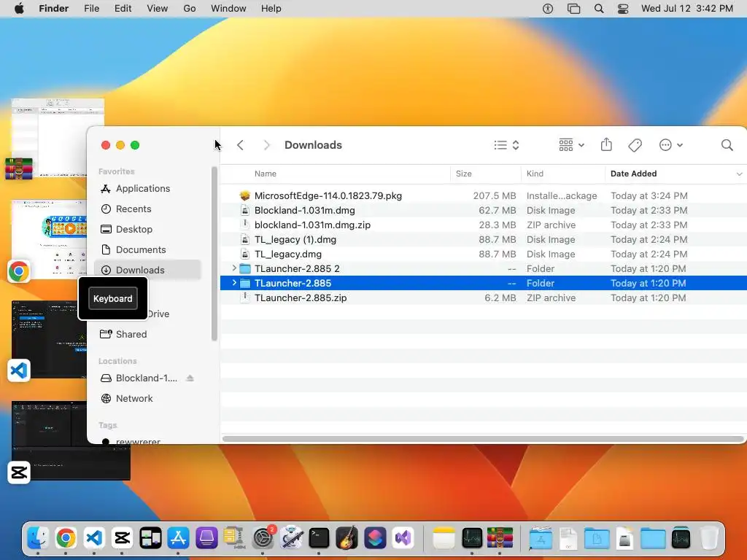747x560 pixels.
Task: Switch to the Chrome Stage Manager window
Action: (47, 241)
